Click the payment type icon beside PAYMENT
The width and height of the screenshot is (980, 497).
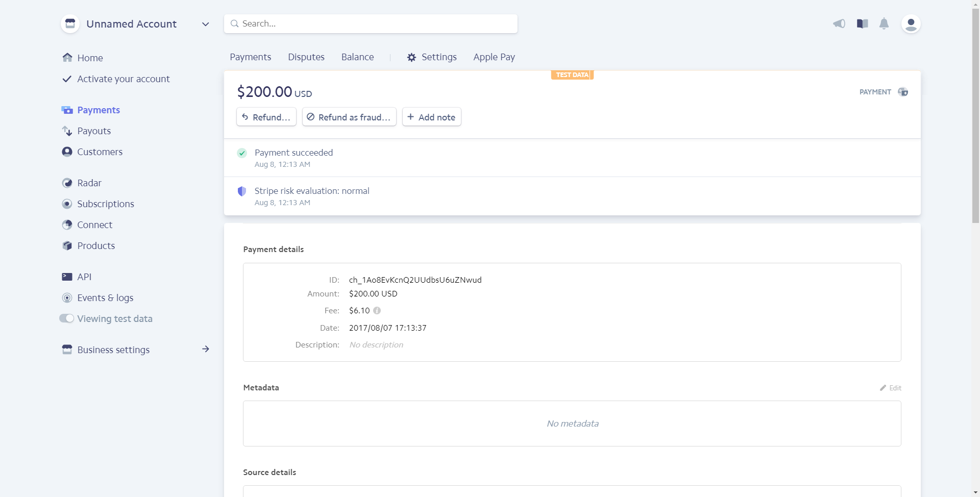[x=903, y=92]
